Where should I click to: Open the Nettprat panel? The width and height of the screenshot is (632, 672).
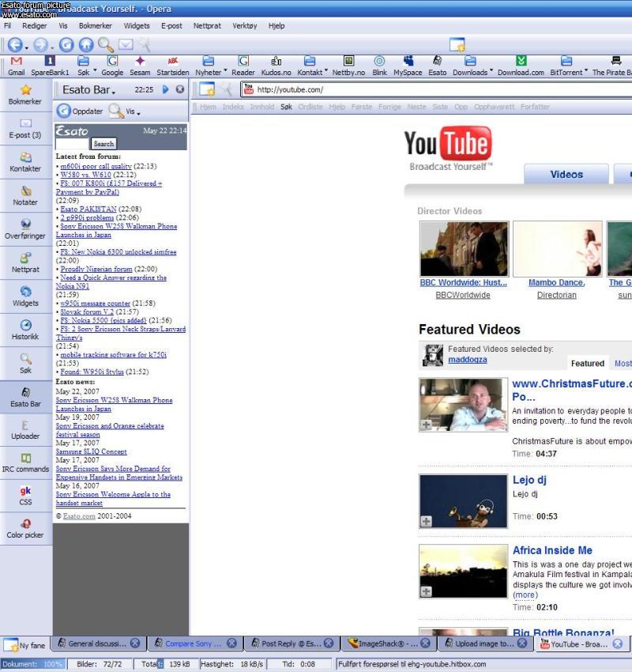coord(25,263)
